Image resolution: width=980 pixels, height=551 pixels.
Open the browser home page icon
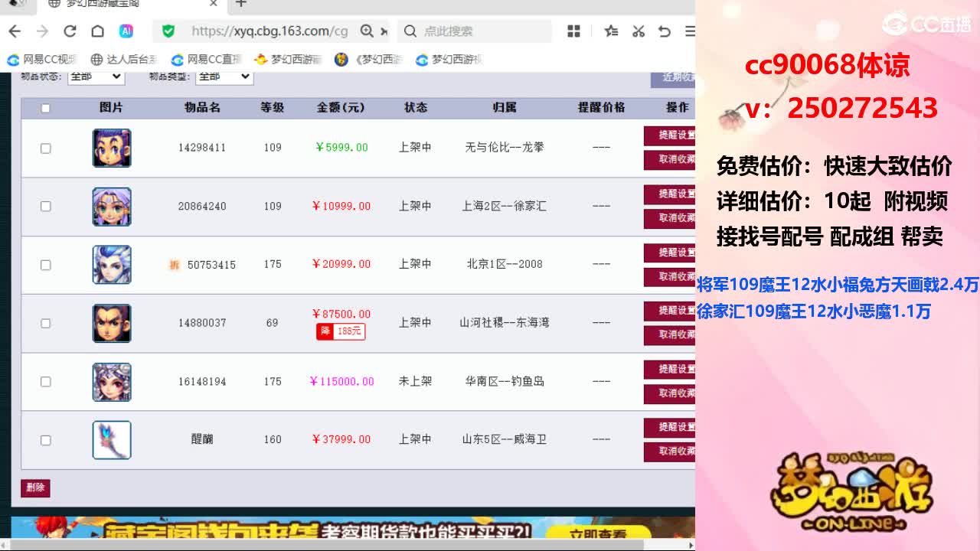(97, 31)
